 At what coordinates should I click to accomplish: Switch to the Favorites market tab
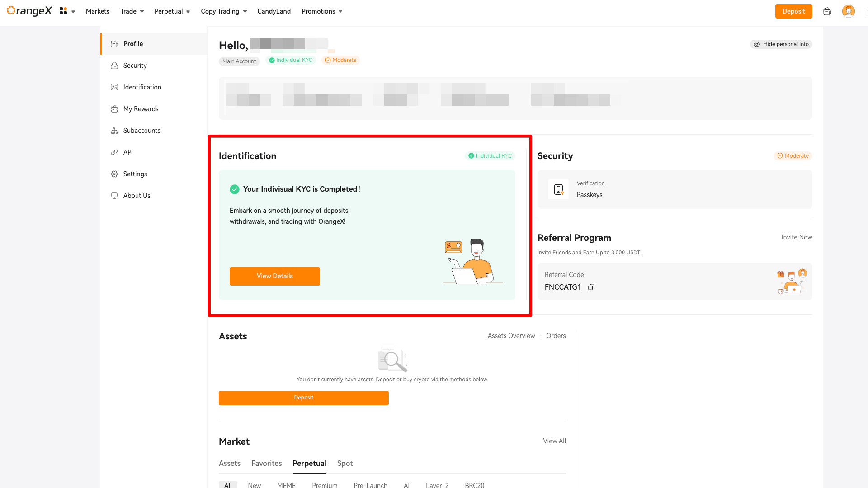pyautogui.click(x=267, y=463)
